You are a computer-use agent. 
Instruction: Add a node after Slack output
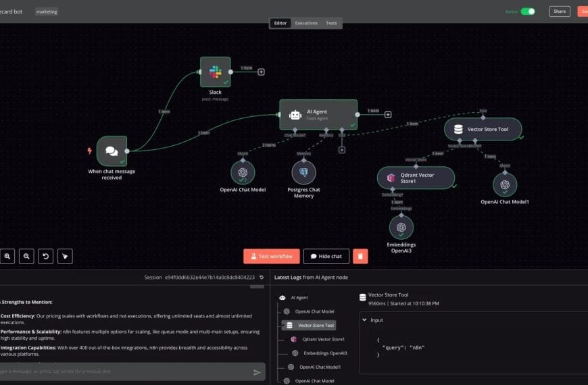click(x=261, y=72)
